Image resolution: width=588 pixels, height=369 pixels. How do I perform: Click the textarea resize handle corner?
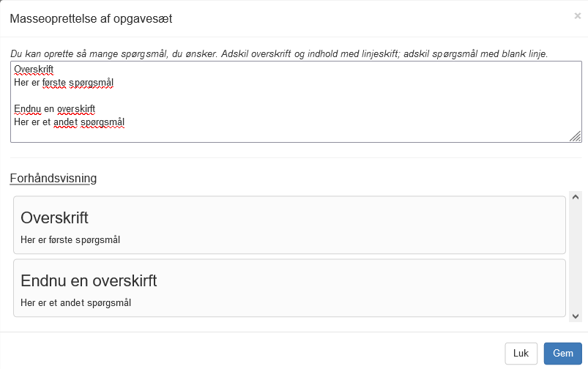[576, 136]
